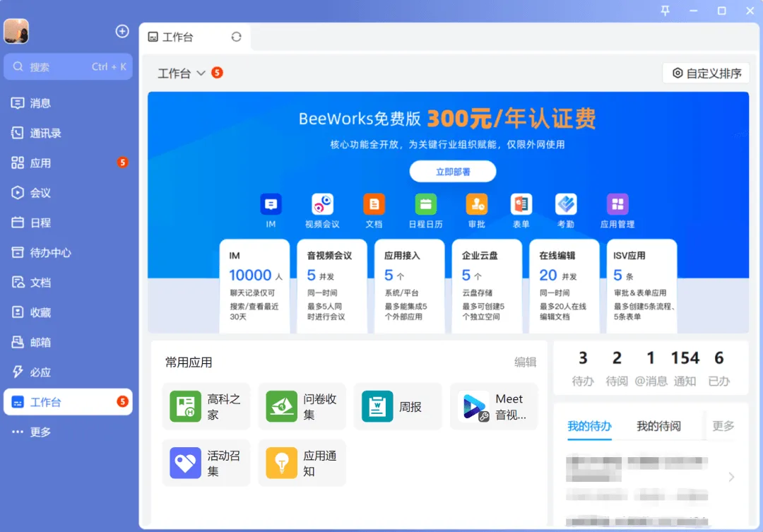Click the 在线编辑 card
Image resolution: width=763 pixels, height=532 pixels.
[564, 286]
